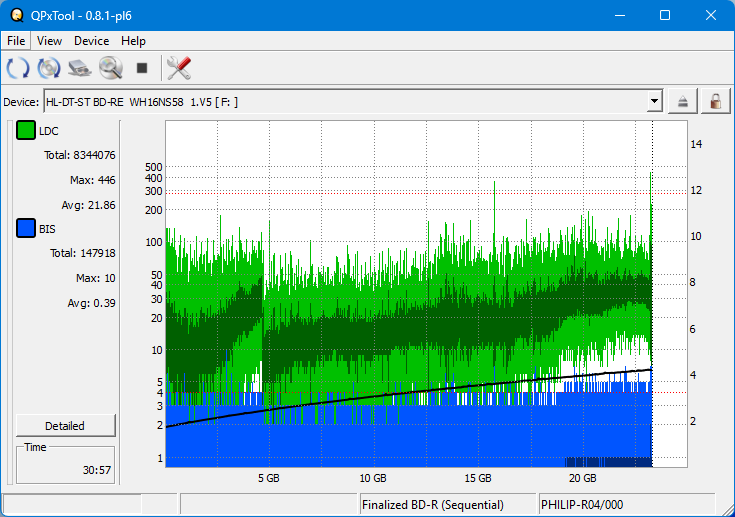Click the Detailed button

click(65, 425)
